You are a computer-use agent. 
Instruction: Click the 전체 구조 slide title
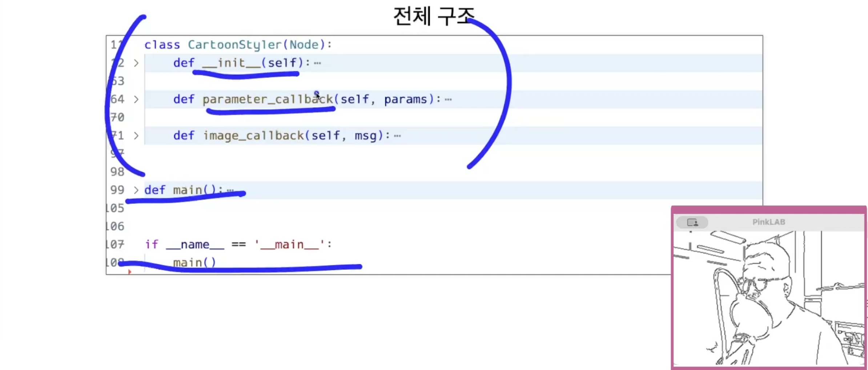tap(434, 16)
